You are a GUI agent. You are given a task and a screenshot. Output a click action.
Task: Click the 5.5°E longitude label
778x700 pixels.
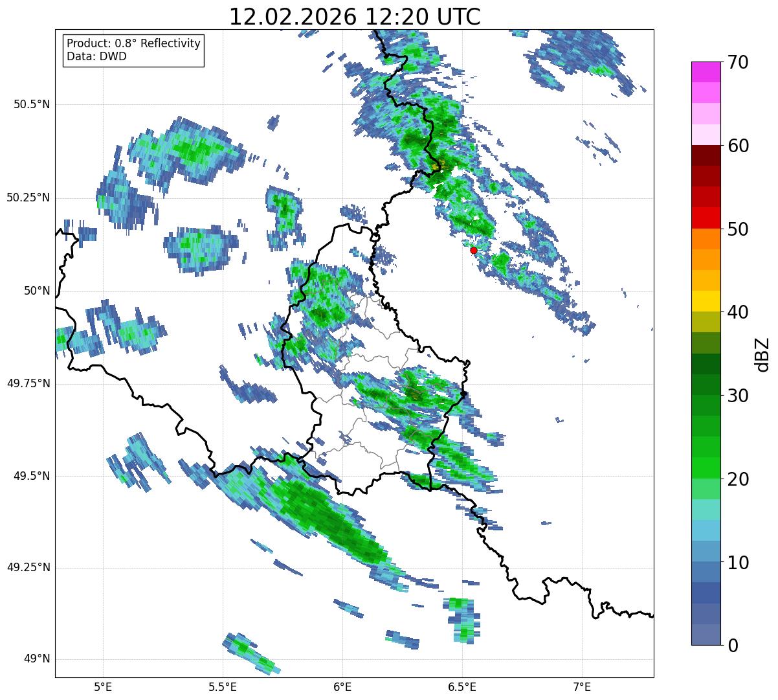(x=223, y=686)
